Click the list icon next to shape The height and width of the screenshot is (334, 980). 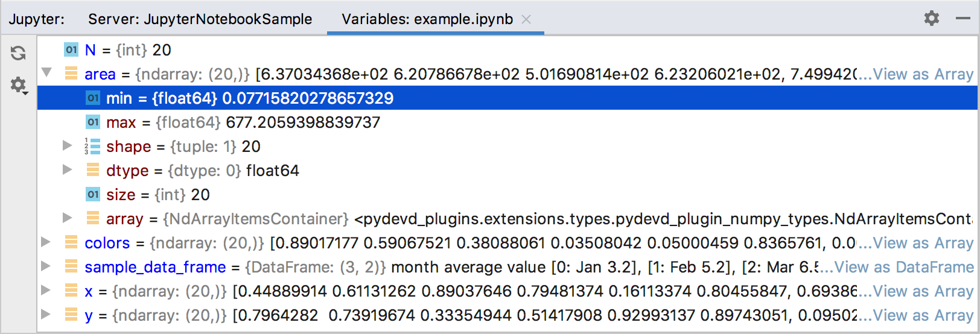pyautogui.click(x=92, y=147)
